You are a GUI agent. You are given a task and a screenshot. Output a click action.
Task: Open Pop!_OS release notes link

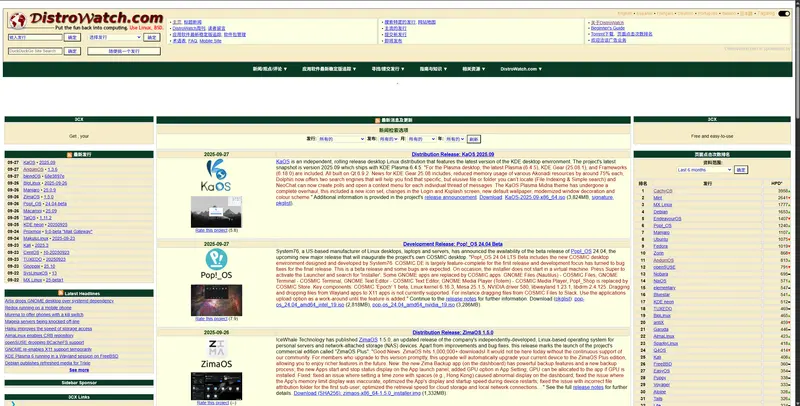pyautogui.click(x=461, y=299)
